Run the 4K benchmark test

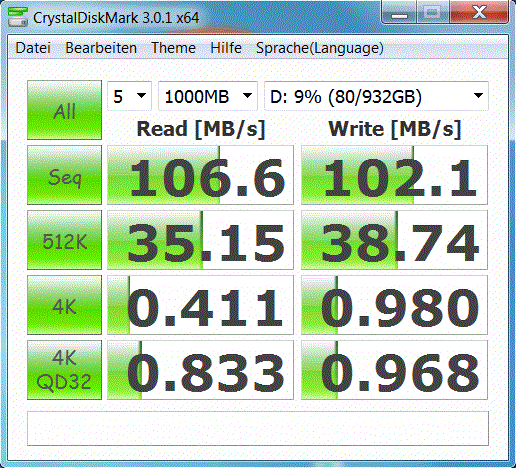[64, 305]
